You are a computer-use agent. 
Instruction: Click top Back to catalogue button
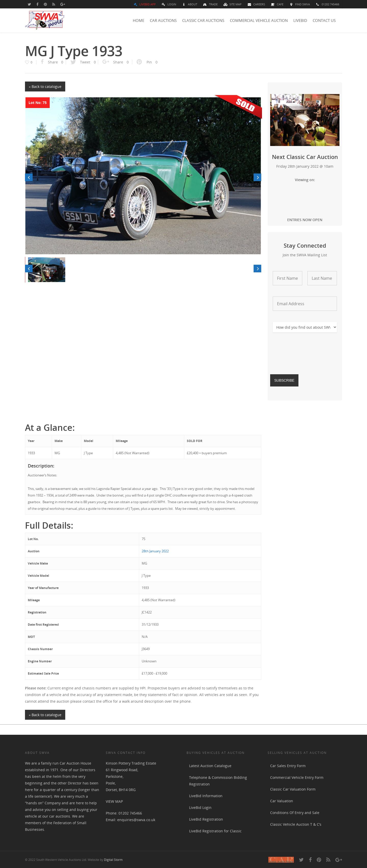tap(45, 87)
